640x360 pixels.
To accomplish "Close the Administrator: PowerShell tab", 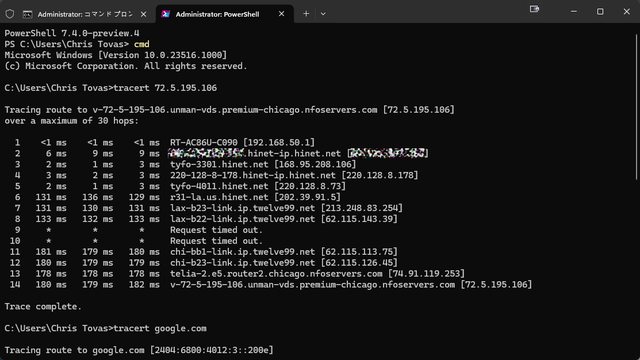I will [x=281, y=14].
